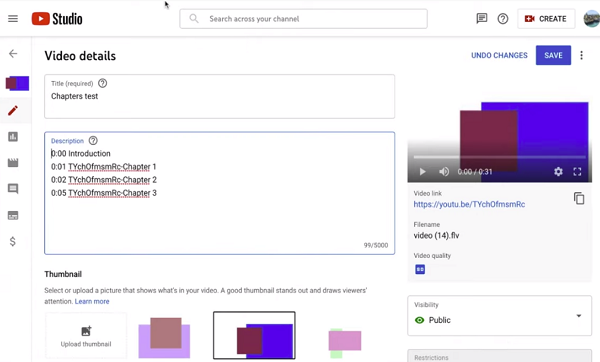Image resolution: width=600 pixels, height=362 pixels.
Task: Open the youtu.be video link
Action: click(469, 204)
